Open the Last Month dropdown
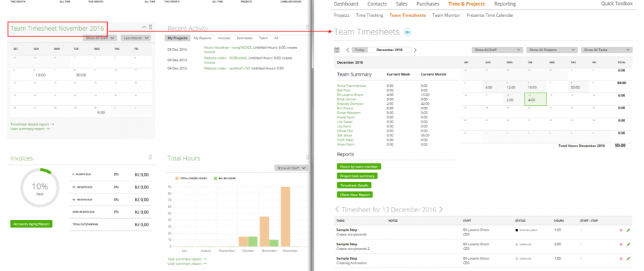 coord(136,38)
